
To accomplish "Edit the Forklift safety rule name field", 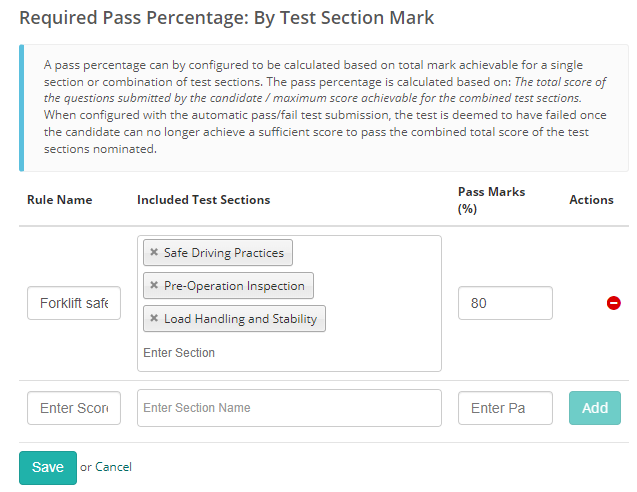I will click(74, 303).
